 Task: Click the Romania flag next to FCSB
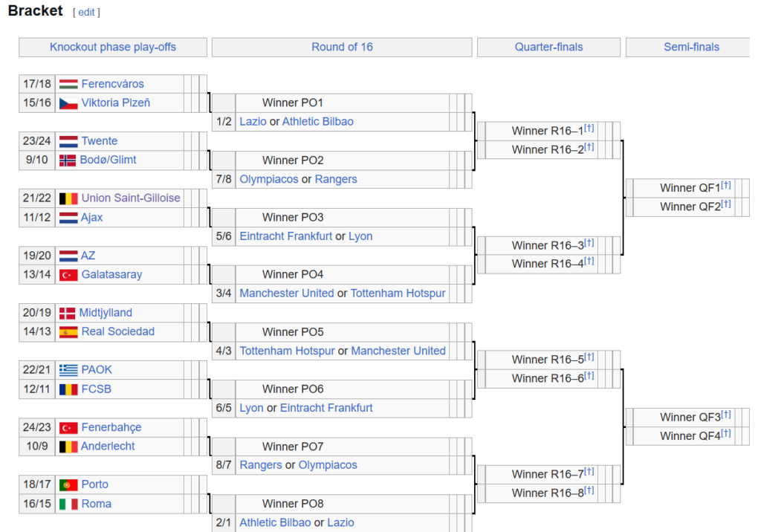[x=68, y=389]
